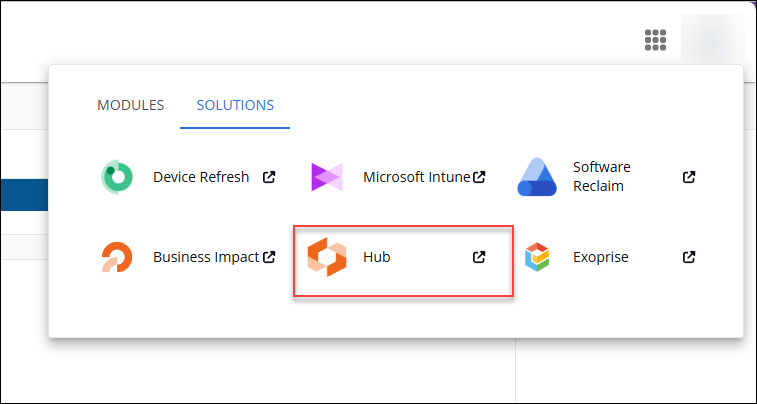This screenshot has height=404, width=757.
Task: Open the Device Refresh solution label
Action: [201, 177]
